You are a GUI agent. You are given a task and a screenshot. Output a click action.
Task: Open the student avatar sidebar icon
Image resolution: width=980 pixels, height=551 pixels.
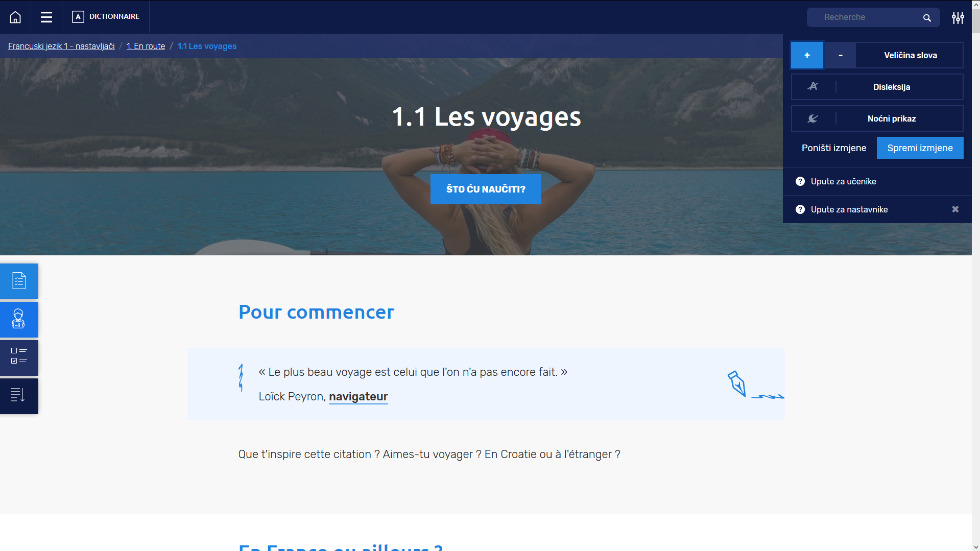19,319
